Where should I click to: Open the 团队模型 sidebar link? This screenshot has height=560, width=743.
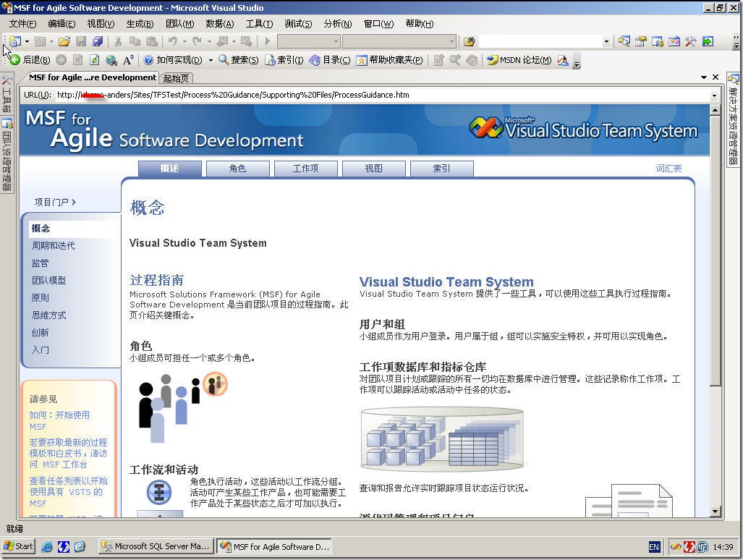tap(48, 281)
